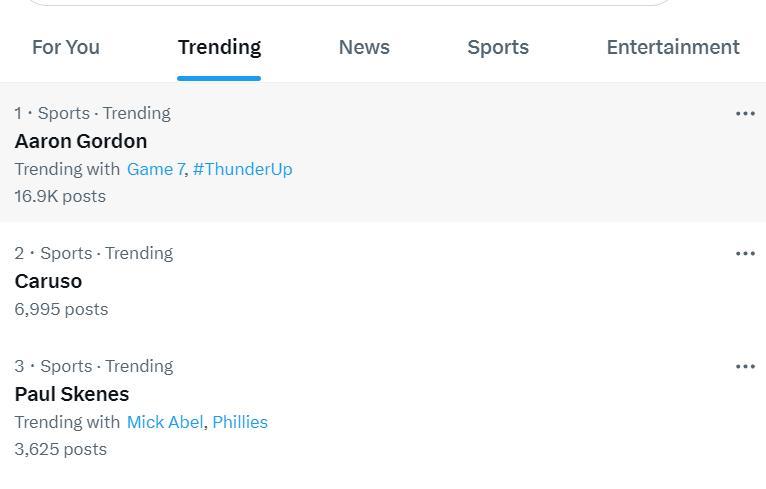View the Paul Skenes trending topic

pyautogui.click(x=72, y=394)
